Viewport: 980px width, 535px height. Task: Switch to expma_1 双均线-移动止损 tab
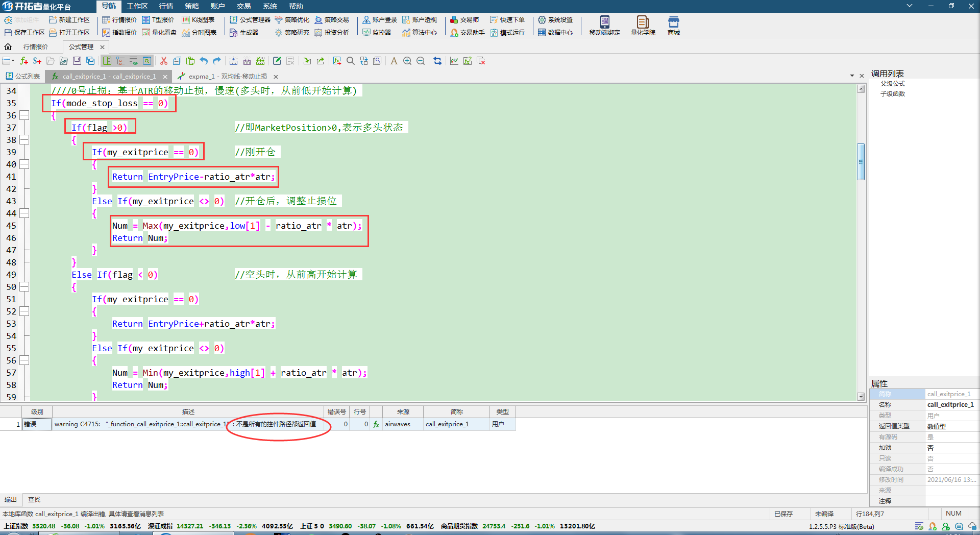click(x=227, y=77)
